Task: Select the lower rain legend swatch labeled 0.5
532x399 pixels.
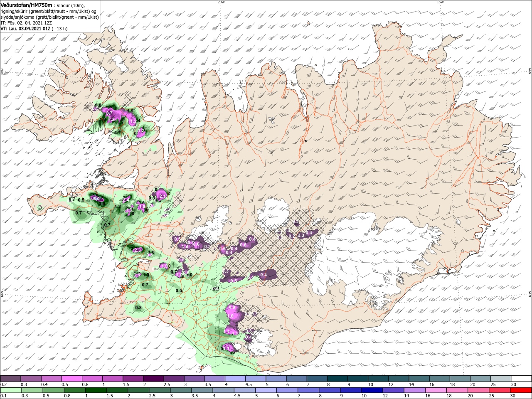Action: [x=53, y=390]
